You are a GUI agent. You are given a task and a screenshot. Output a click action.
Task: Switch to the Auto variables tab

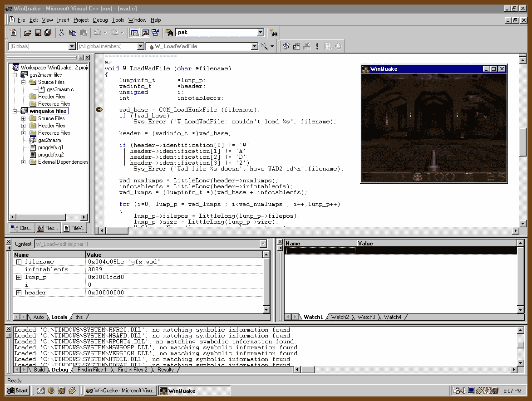[x=38, y=317]
